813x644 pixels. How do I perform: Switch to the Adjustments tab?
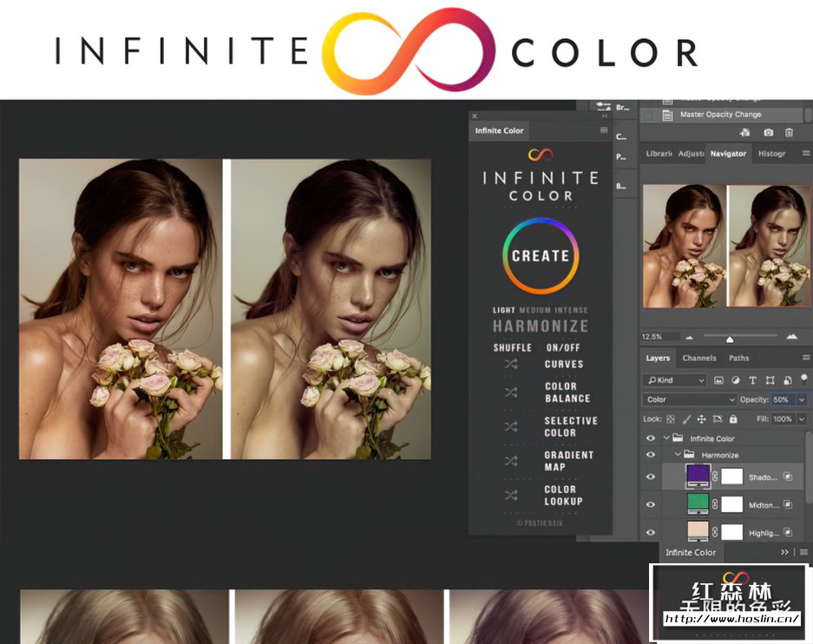[692, 154]
